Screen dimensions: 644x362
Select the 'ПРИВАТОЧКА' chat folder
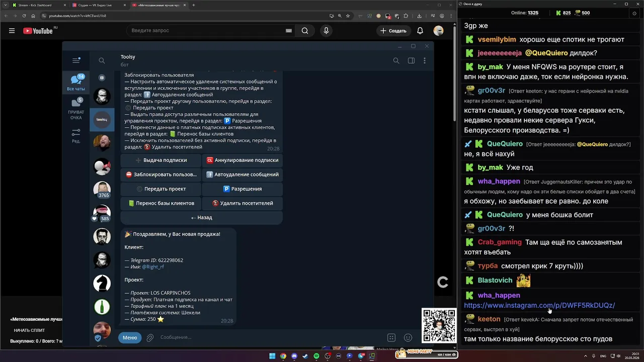pyautogui.click(x=76, y=109)
